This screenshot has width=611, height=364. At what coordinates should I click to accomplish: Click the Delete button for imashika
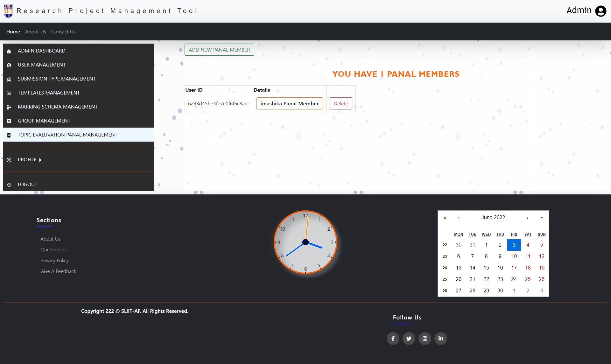click(x=341, y=103)
